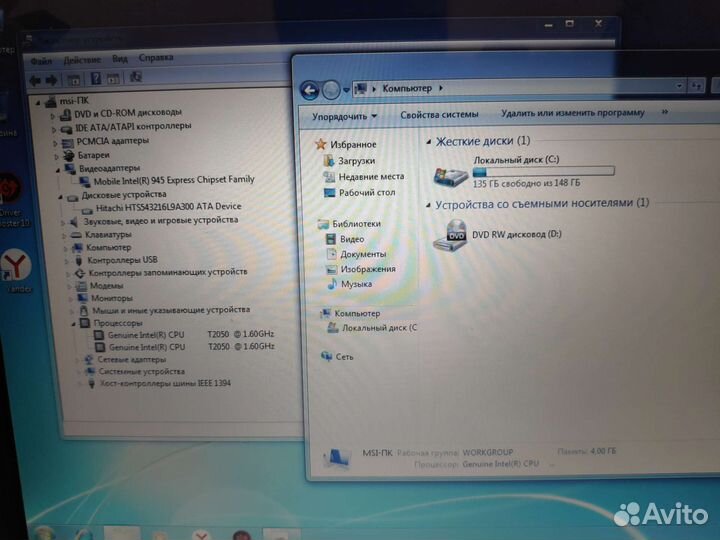Click Компьютер in the Explorer address bar

[x=407, y=88]
